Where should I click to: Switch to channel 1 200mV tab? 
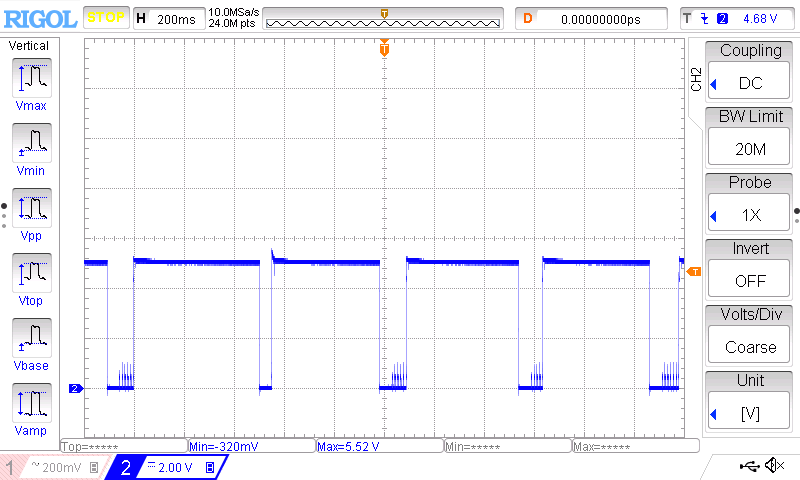click(x=52, y=467)
